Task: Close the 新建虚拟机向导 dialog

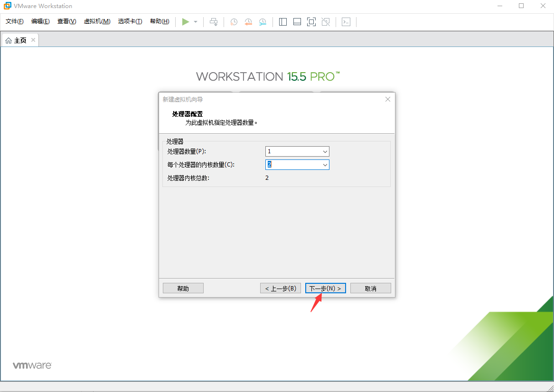Action: pos(387,99)
